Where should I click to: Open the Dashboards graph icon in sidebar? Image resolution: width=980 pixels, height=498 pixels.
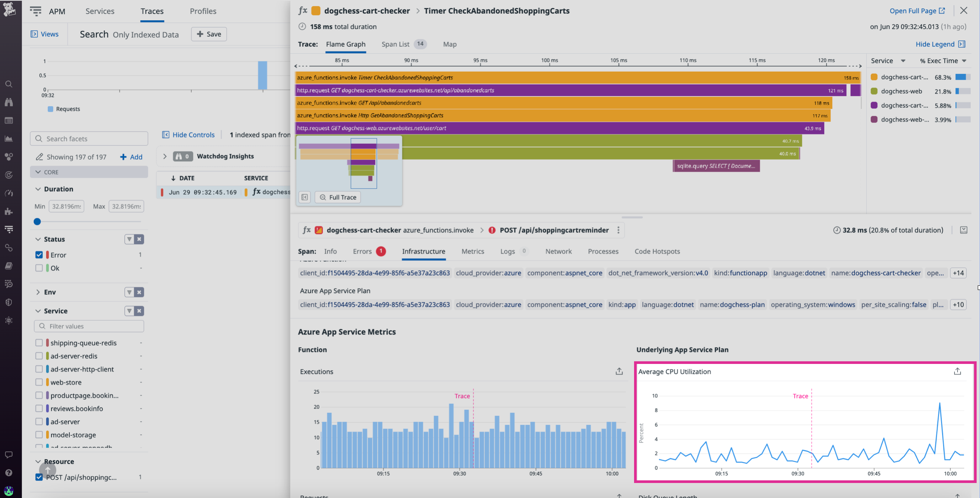9,138
